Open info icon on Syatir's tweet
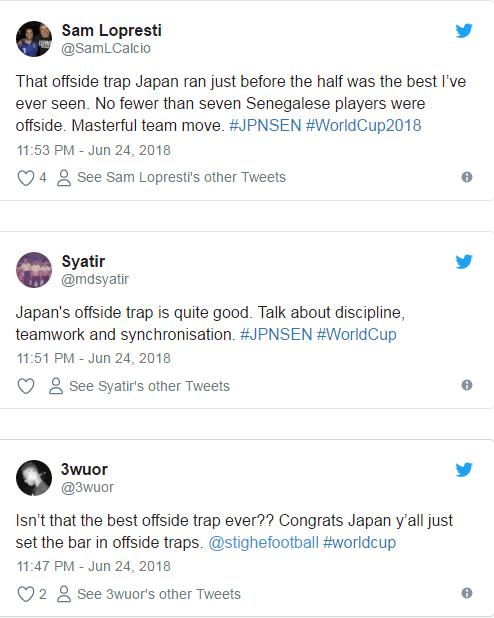 pyautogui.click(x=467, y=385)
